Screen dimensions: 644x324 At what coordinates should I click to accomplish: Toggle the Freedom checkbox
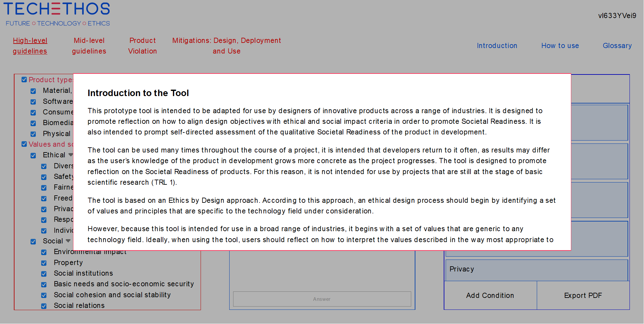44,199
